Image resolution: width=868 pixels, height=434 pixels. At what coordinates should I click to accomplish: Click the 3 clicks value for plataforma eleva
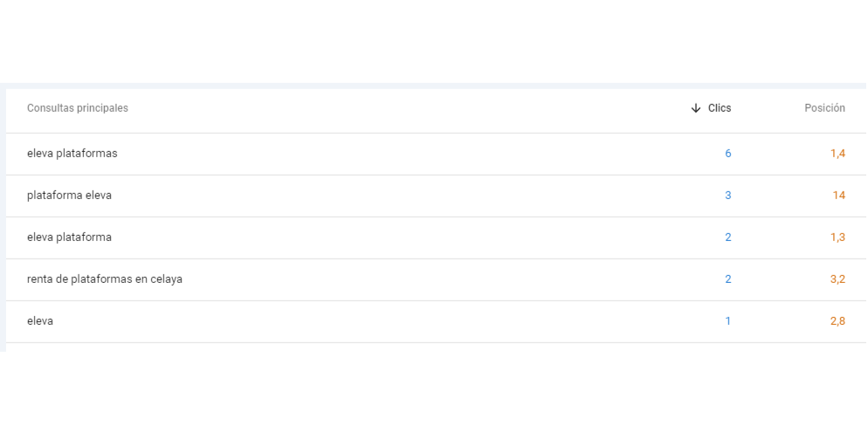[x=727, y=196]
